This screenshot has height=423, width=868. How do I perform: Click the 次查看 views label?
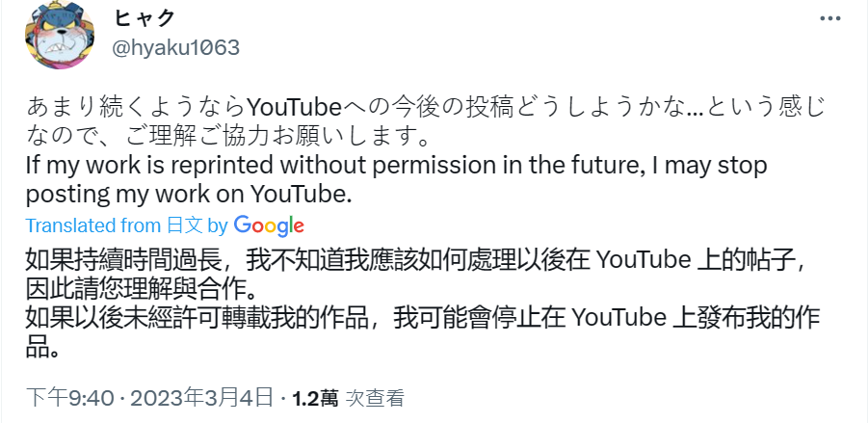[375, 396]
